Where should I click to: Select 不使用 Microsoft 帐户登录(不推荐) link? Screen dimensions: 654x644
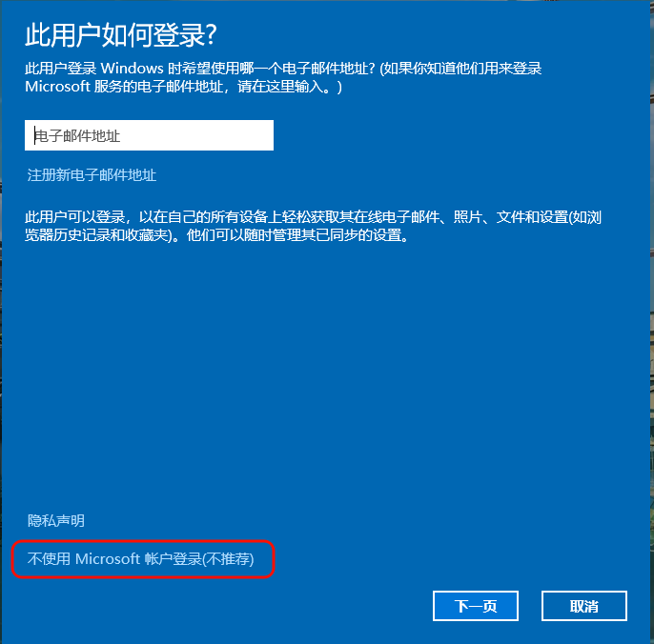[x=140, y=559]
